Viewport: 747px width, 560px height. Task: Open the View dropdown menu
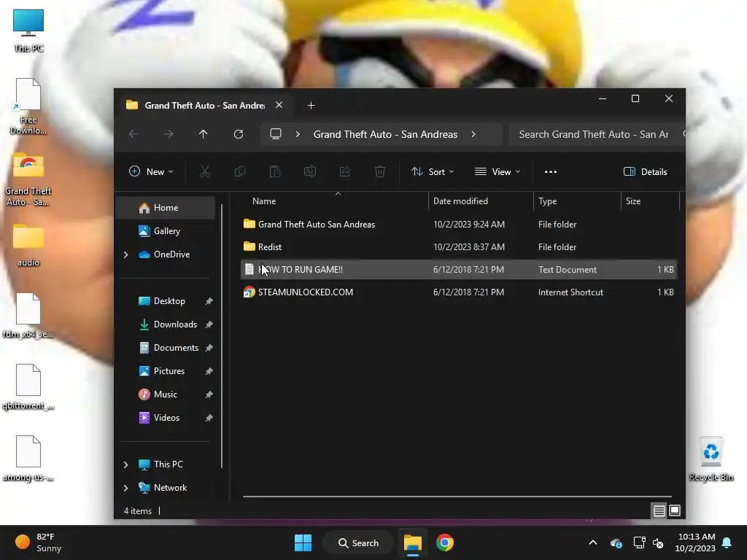coord(498,172)
